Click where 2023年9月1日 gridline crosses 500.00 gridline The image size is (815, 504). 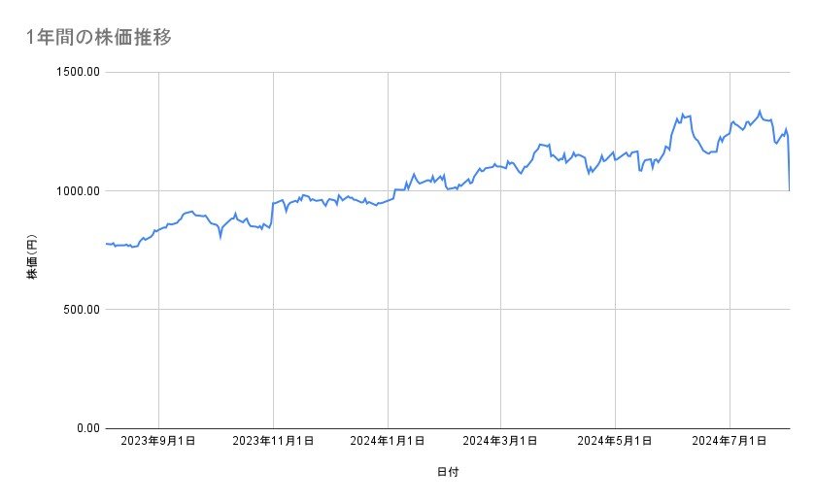158,310
